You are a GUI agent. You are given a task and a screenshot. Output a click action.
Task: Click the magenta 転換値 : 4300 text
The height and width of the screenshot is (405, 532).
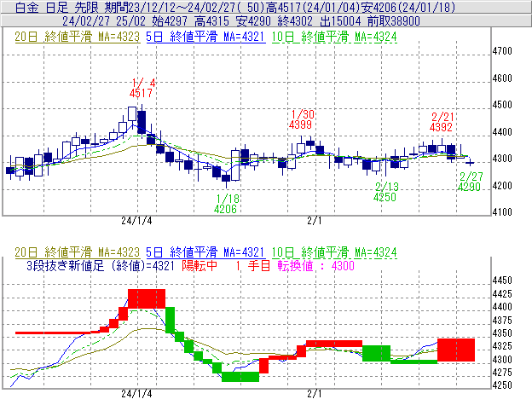point(315,265)
